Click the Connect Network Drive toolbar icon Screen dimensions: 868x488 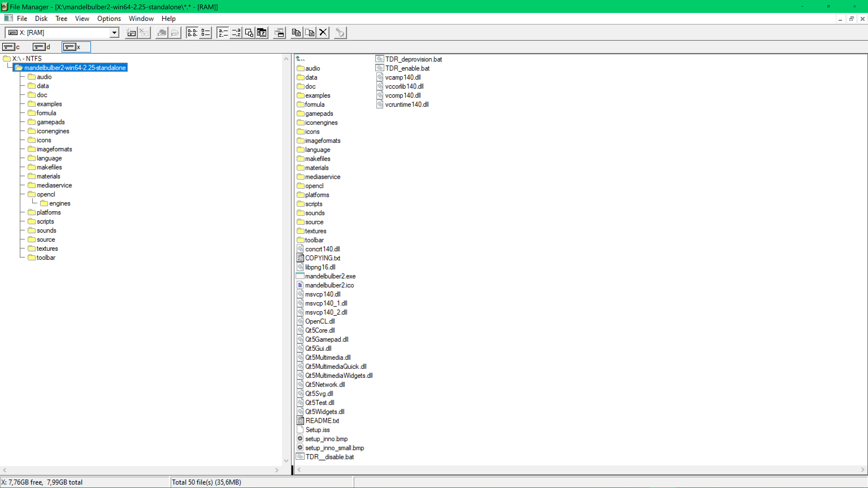[131, 33]
